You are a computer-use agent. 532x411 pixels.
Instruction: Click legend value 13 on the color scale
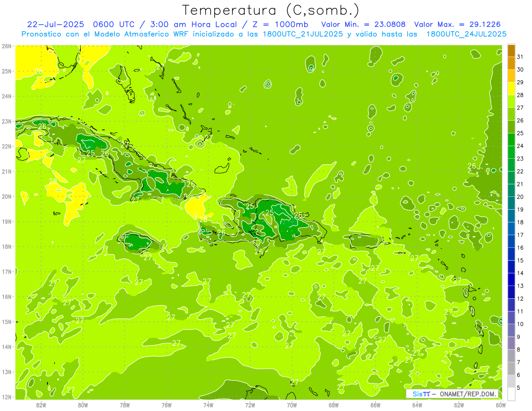[x=520, y=286]
